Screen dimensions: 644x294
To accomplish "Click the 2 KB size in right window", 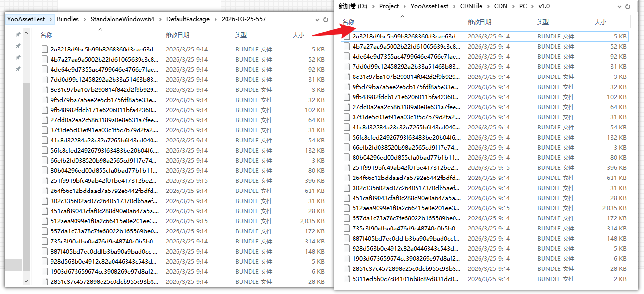I will (x=620, y=279).
